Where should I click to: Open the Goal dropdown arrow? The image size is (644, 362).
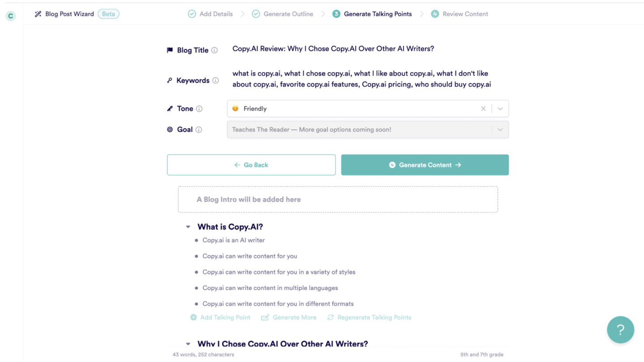click(500, 130)
